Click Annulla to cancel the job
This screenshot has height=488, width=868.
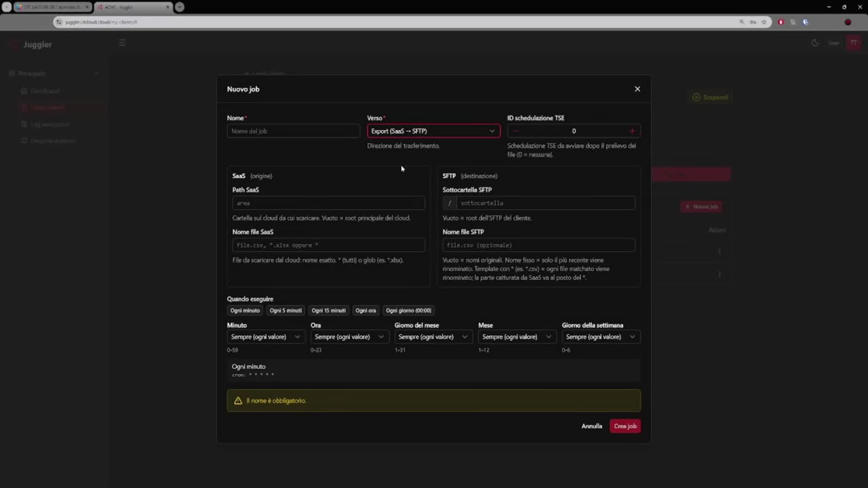point(592,426)
